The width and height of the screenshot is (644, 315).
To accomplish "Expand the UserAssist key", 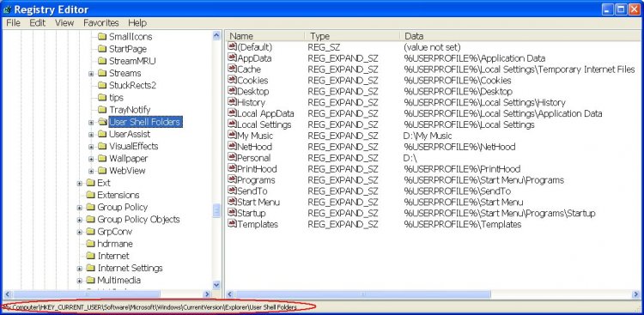I will pos(91,134).
